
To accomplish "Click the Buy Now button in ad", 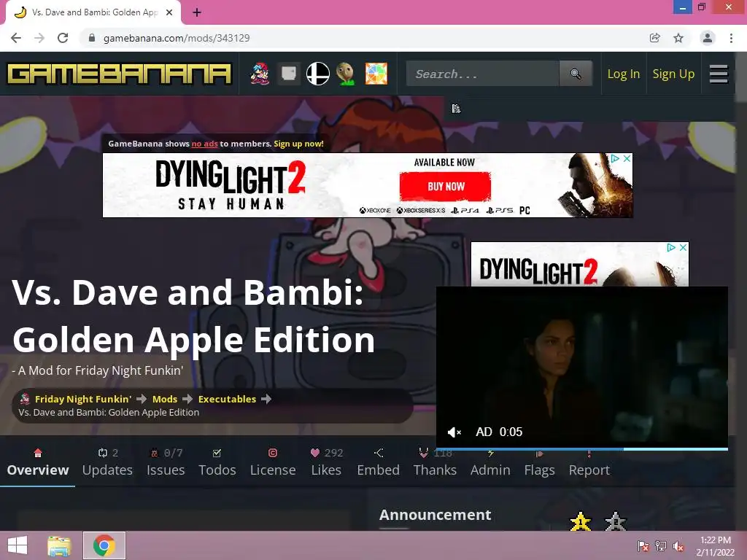I will pyautogui.click(x=446, y=186).
